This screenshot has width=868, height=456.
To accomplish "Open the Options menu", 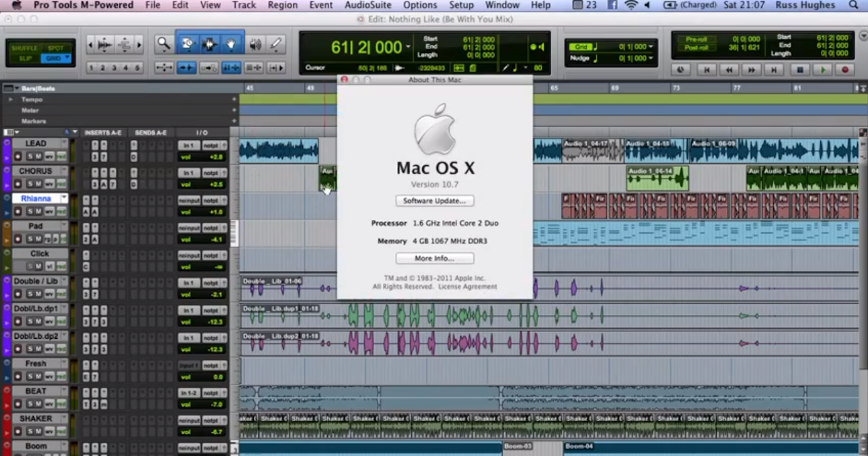I will (x=420, y=5).
